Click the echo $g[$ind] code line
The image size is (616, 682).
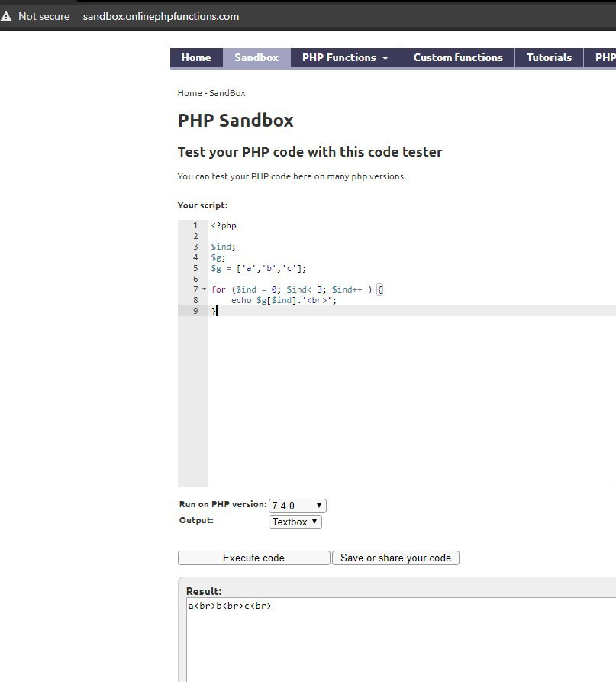pos(284,300)
